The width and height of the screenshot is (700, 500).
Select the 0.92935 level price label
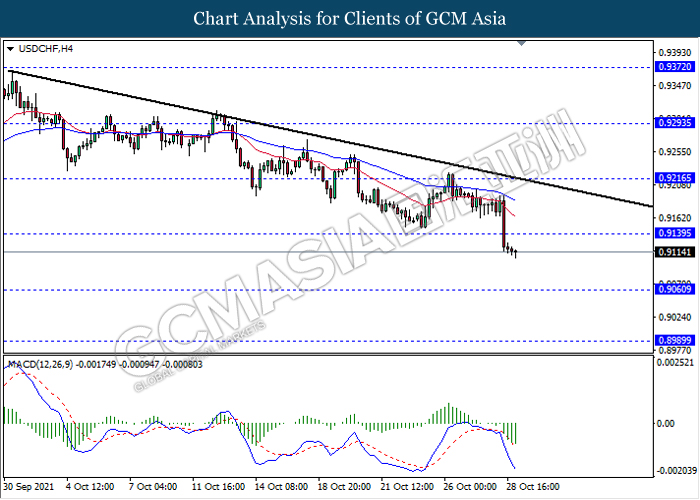[x=675, y=122]
